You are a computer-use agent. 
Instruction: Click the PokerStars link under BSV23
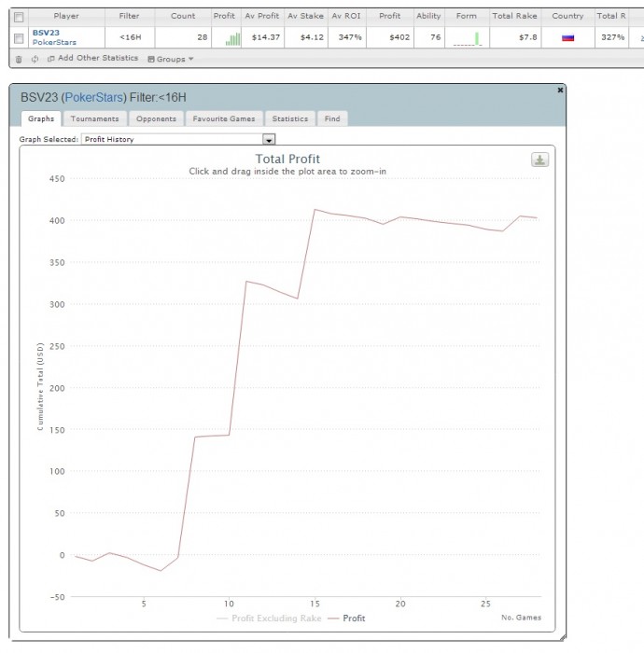pyautogui.click(x=54, y=42)
